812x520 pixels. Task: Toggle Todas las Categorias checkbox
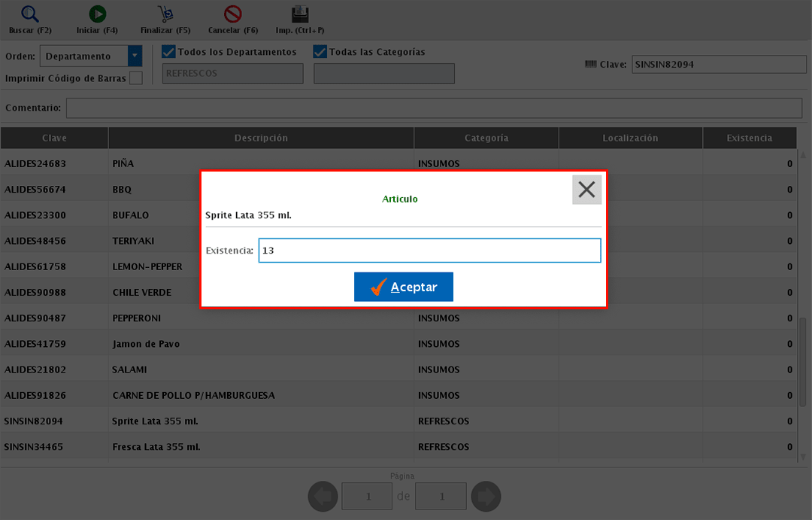(x=320, y=52)
